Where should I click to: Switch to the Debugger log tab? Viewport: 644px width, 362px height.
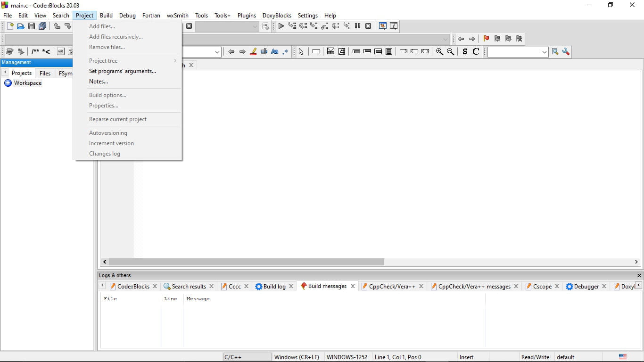(586, 287)
